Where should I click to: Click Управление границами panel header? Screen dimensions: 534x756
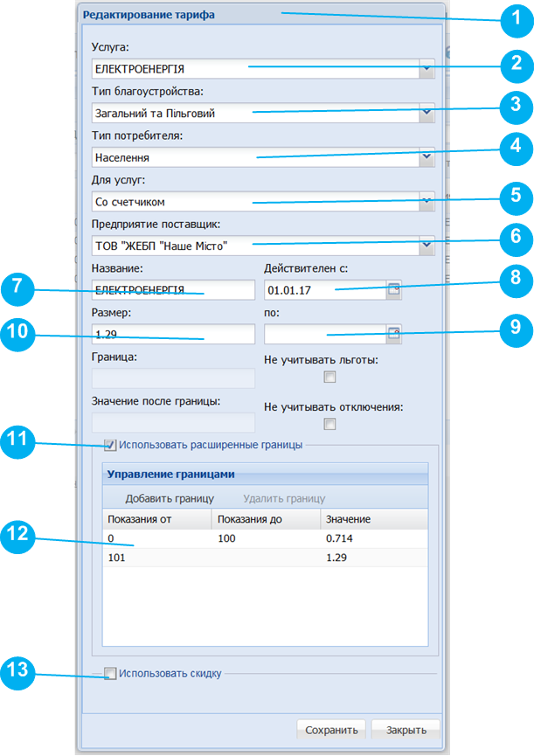(265, 474)
